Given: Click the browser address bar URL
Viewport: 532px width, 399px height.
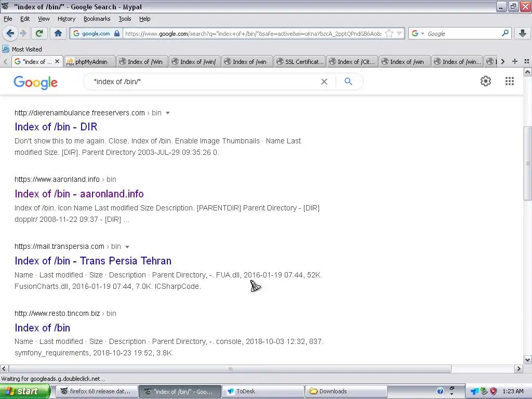Looking at the screenshot, I should (253, 33).
